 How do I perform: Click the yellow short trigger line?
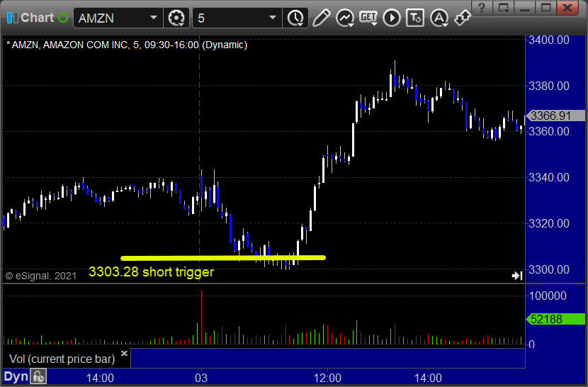(x=223, y=258)
